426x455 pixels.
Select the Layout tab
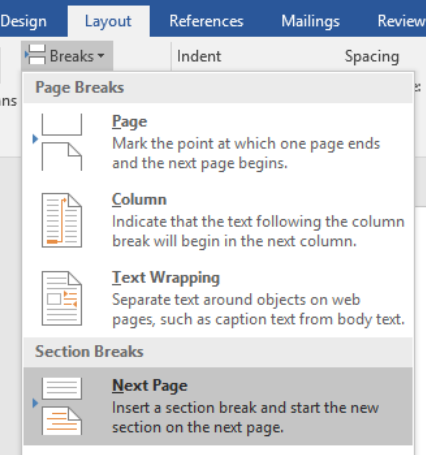coord(108,21)
